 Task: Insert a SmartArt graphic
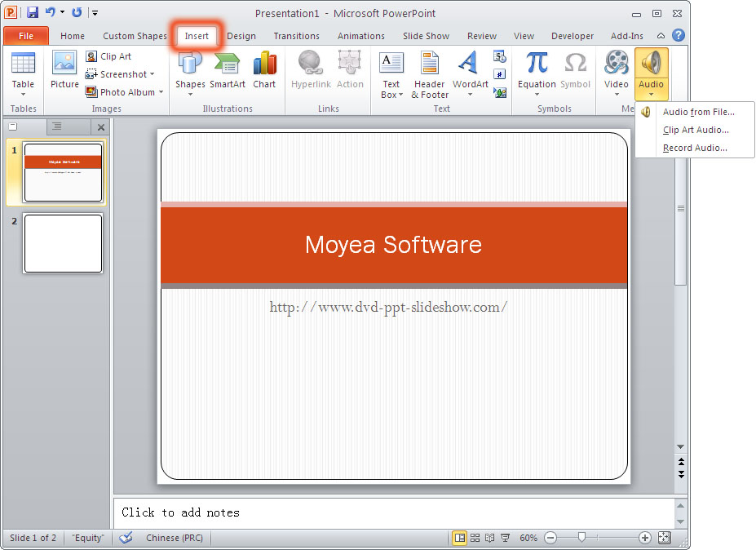tap(227, 69)
